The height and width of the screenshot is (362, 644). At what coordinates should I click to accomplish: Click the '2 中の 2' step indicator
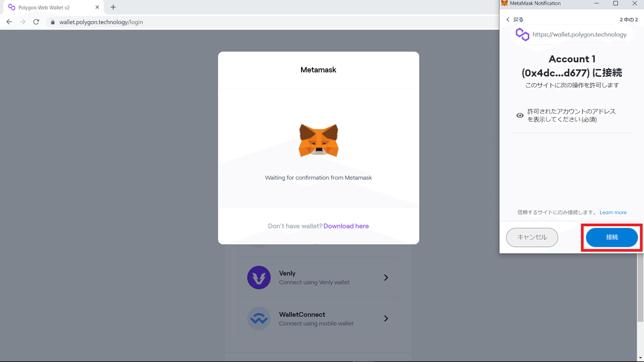click(628, 20)
